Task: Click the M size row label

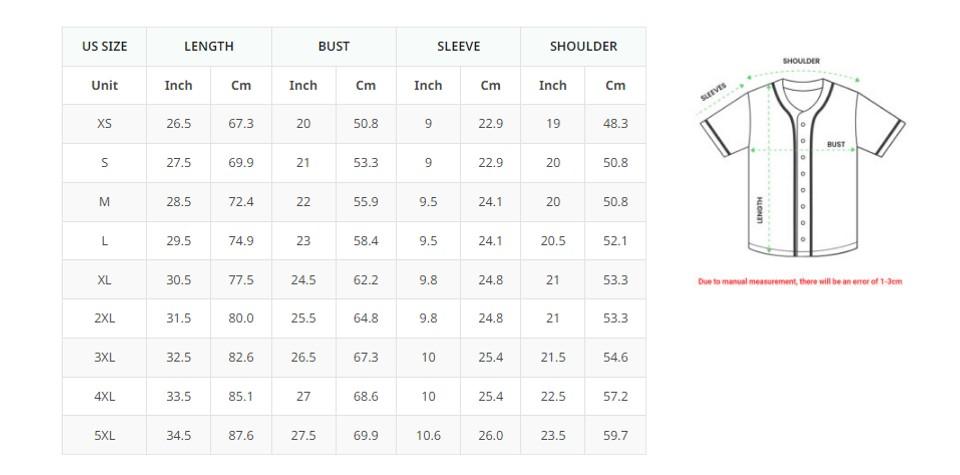Action: tap(105, 202)
